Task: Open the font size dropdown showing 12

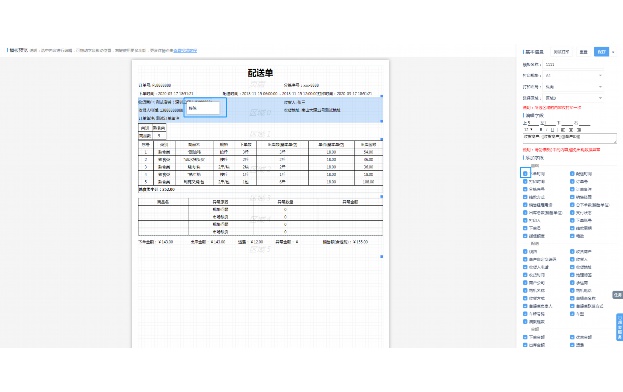Action: click(x=528, y=129)
